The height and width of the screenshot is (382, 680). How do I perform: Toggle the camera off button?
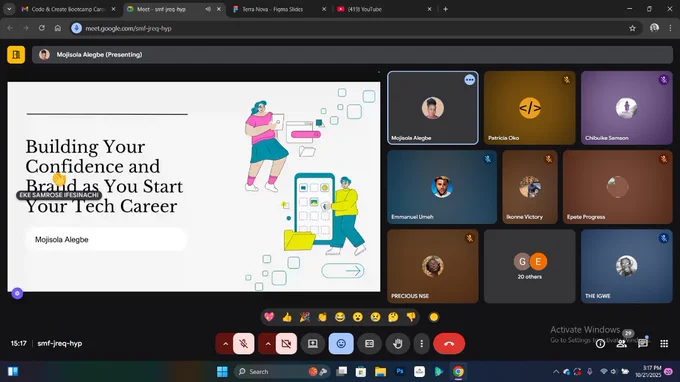point(286,344)
